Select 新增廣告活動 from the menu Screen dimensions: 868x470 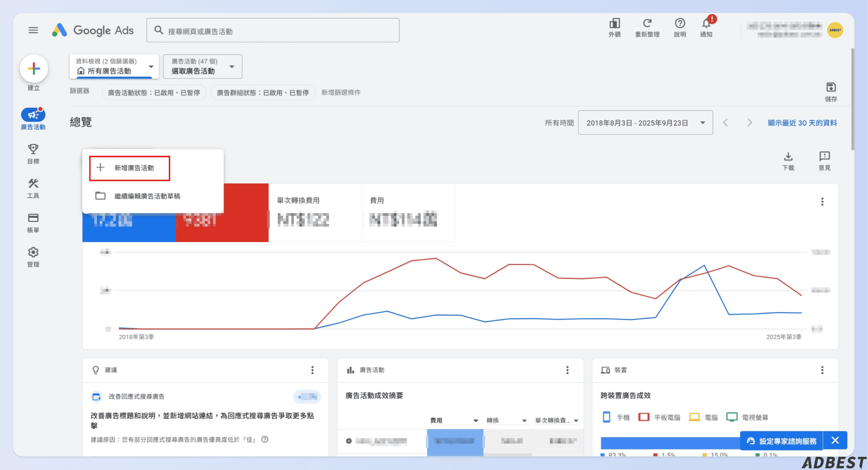coord(129,167)
